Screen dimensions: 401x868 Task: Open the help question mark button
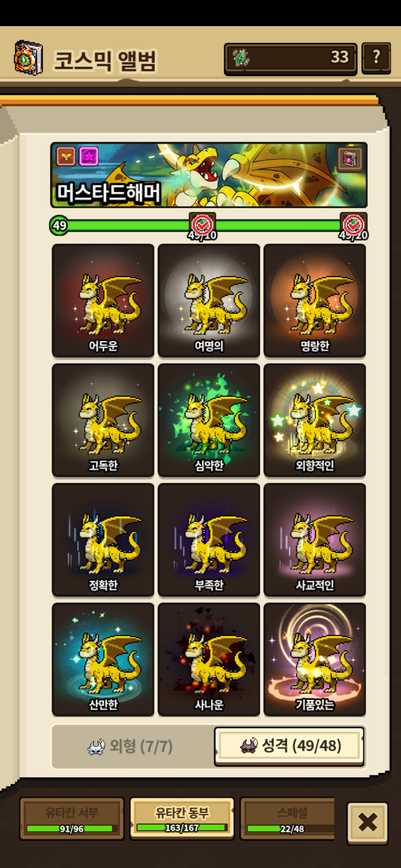tap(376, 58)
